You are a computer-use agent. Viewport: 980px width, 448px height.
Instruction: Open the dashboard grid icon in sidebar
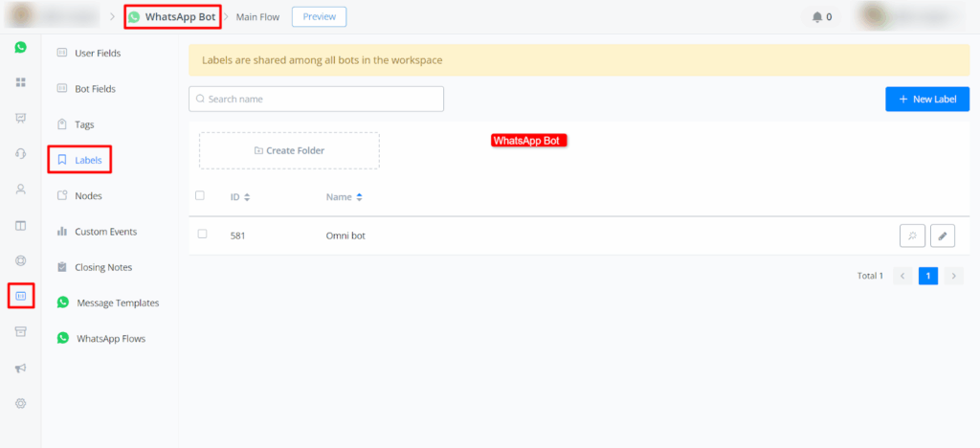coord(20,82)
